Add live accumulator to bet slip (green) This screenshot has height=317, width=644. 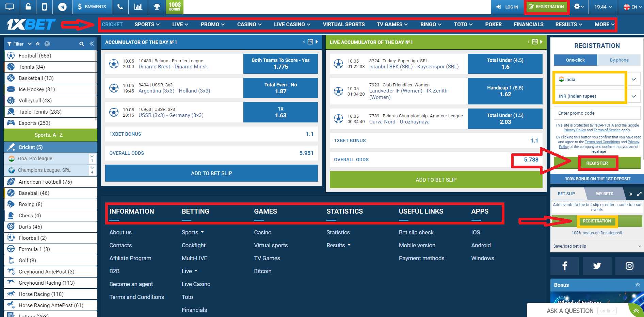(436, 180)
